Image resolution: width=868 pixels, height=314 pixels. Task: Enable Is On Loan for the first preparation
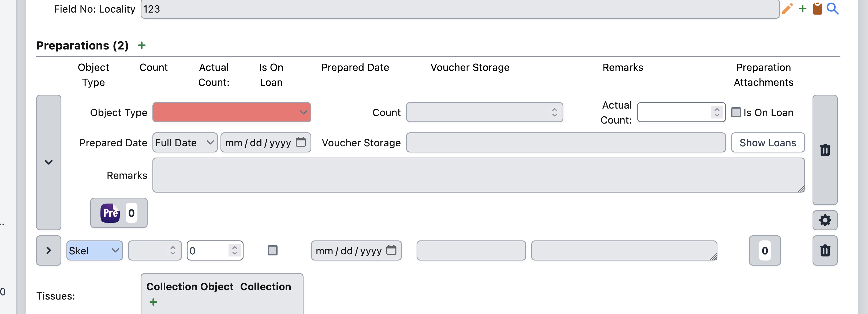point(736,112)
